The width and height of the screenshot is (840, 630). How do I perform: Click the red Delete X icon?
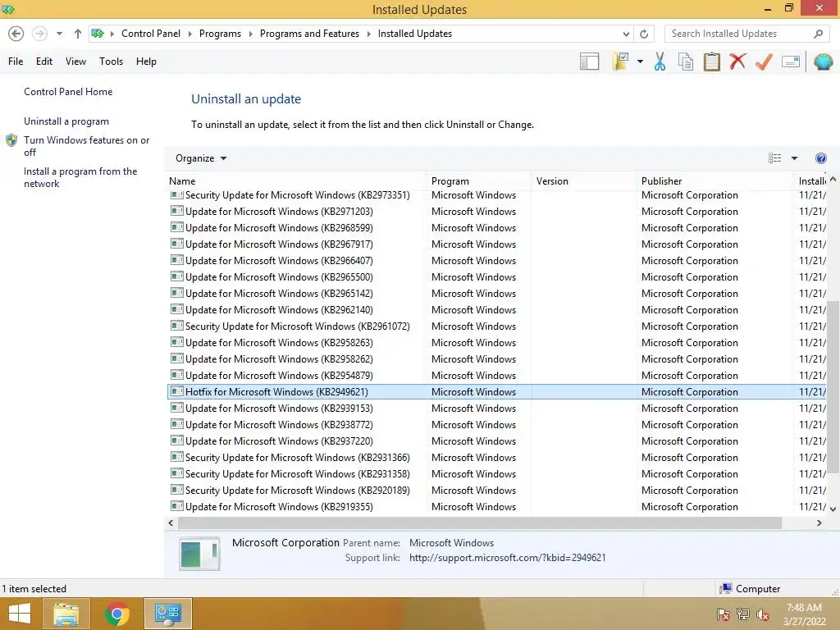tap(737, 62)
